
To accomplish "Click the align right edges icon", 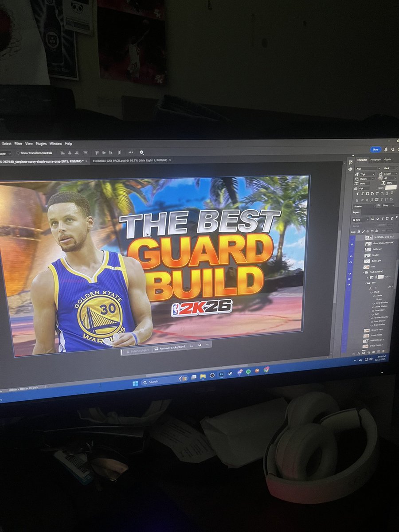I will (x=76, y=153).
